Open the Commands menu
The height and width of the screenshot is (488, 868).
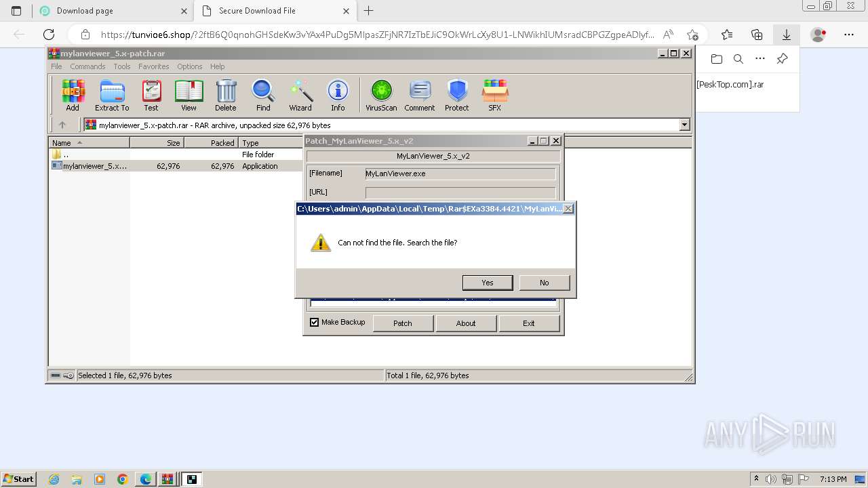87,66
